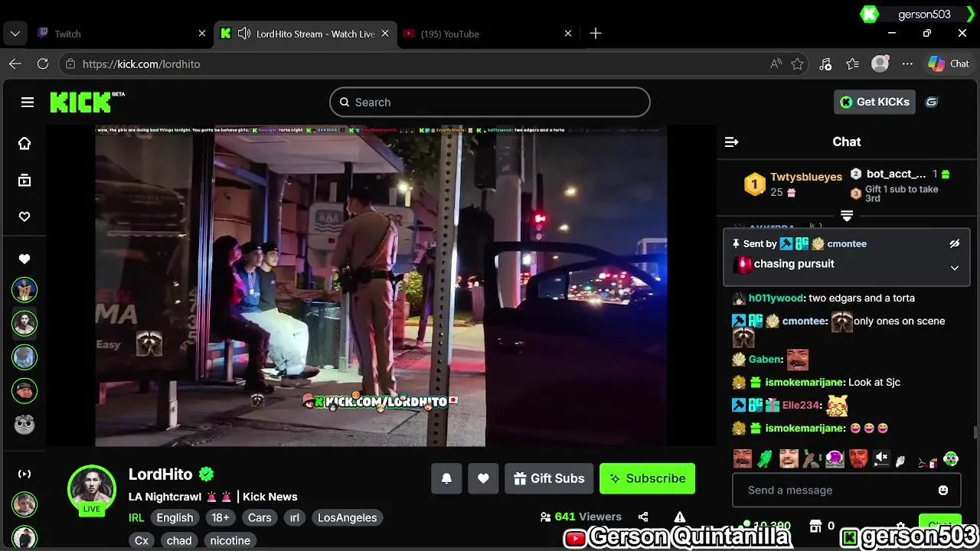This screenshot has height=551, width=980.
Task: Open second followed channel avatar in sidebar
Action: click(x=24, y=323)
